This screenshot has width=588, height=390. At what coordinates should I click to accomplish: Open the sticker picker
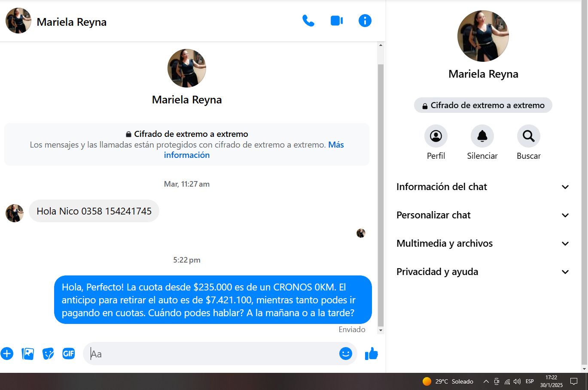48,354
